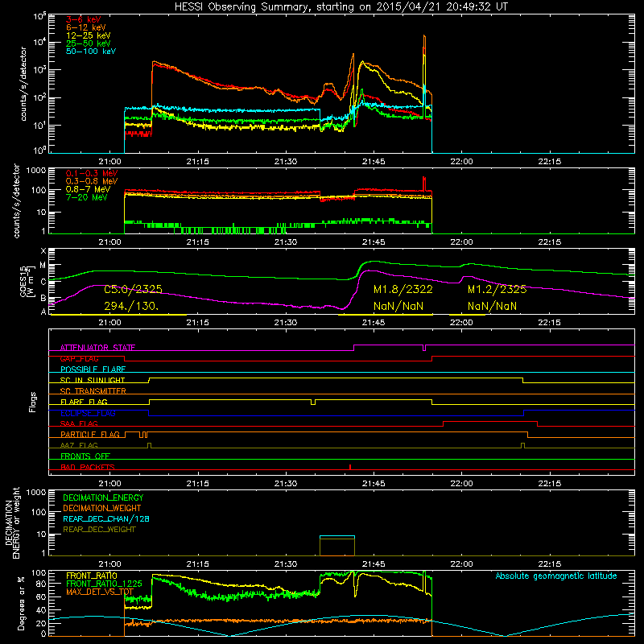Click the 0.3-0.8 MeV legend label
This screenshot has width=644, height=644.
coord(92,181)
